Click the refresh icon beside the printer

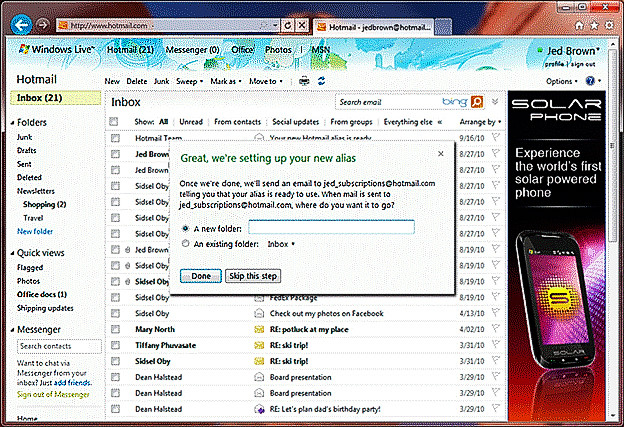tap(321, 81)
